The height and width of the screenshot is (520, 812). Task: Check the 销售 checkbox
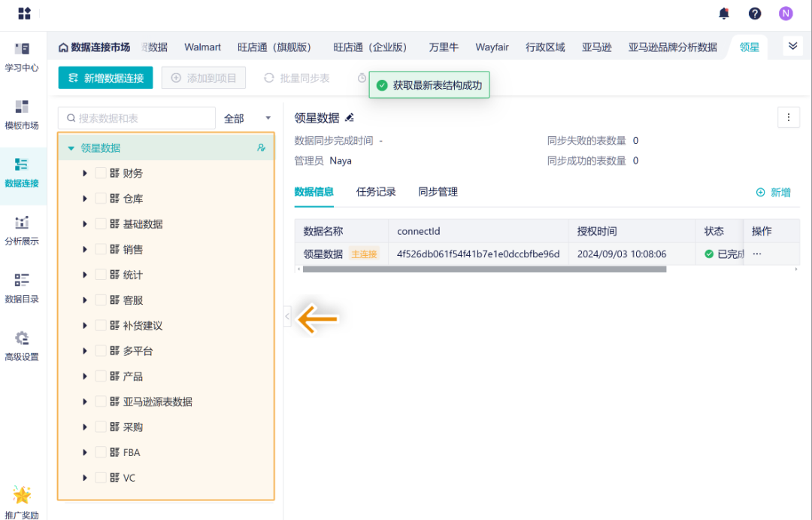pos(101,249)
